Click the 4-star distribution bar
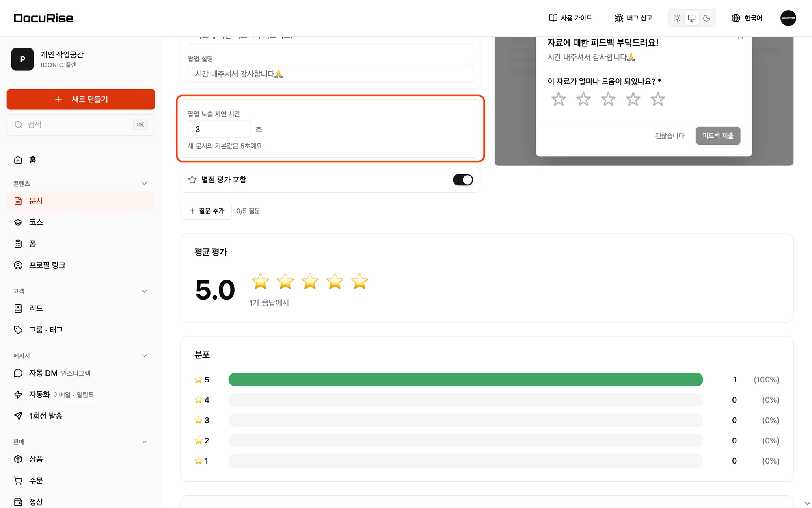The image size is (812, 508). 466,400
